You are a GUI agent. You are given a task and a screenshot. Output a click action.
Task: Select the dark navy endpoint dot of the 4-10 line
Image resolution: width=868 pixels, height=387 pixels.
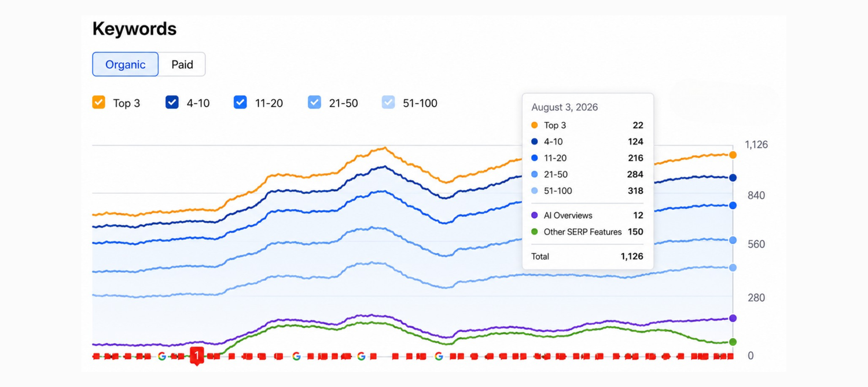click(733, 178)
